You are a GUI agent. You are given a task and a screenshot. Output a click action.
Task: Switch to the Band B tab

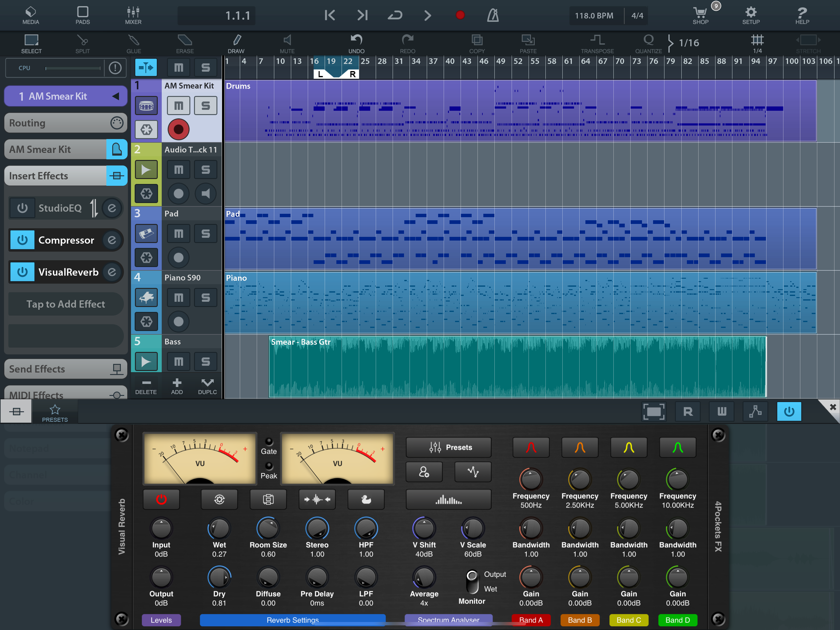pos(580,620)
